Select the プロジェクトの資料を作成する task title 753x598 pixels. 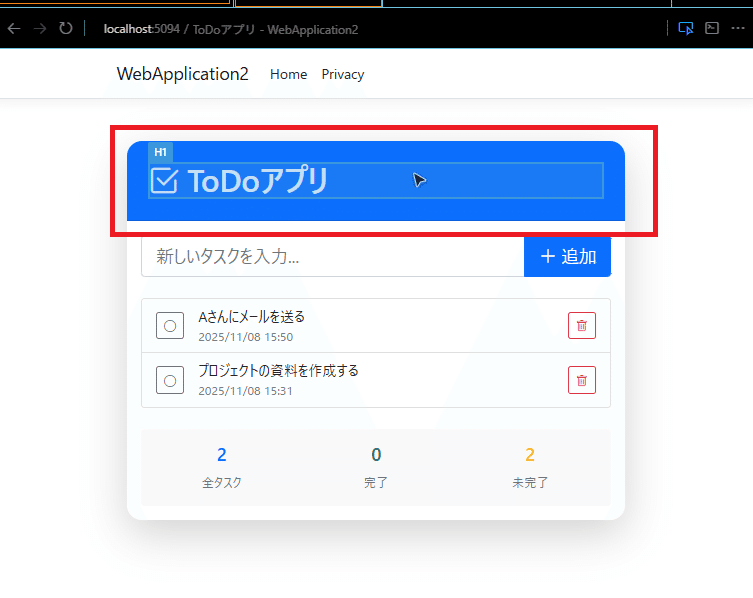(x=279, y=370)
